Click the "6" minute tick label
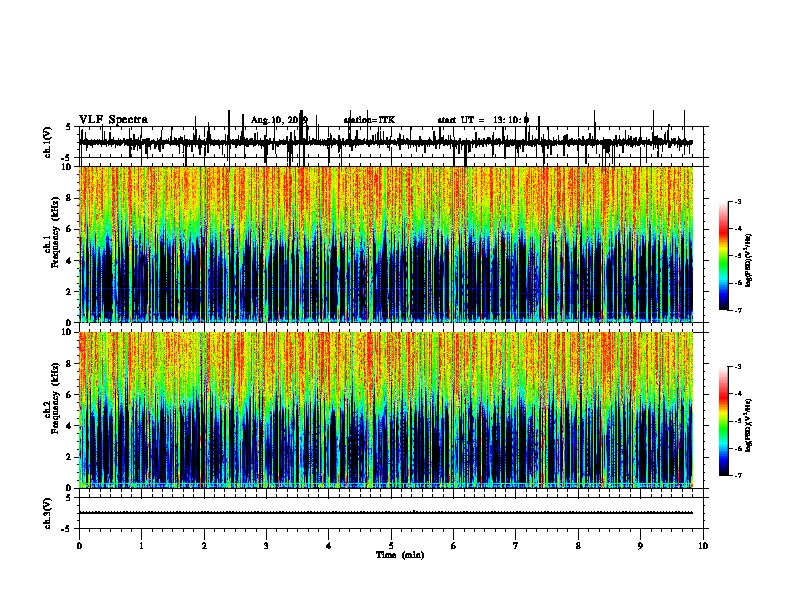 454,546
